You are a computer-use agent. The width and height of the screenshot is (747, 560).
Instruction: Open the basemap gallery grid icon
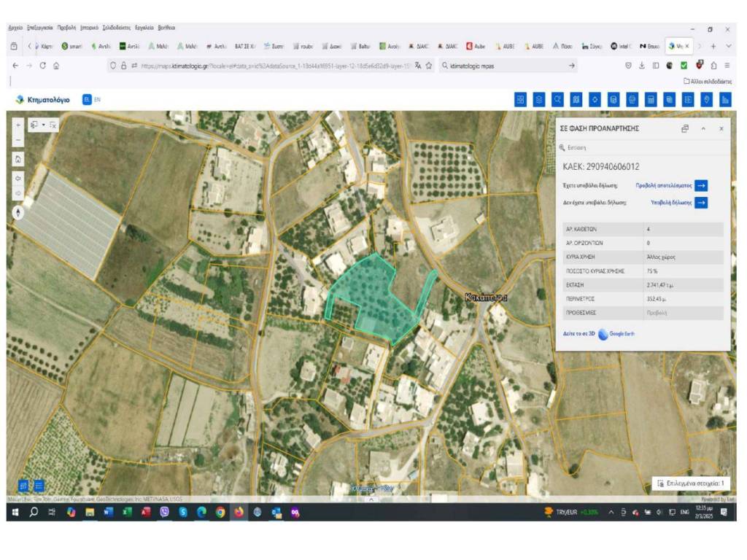point(521,100)
